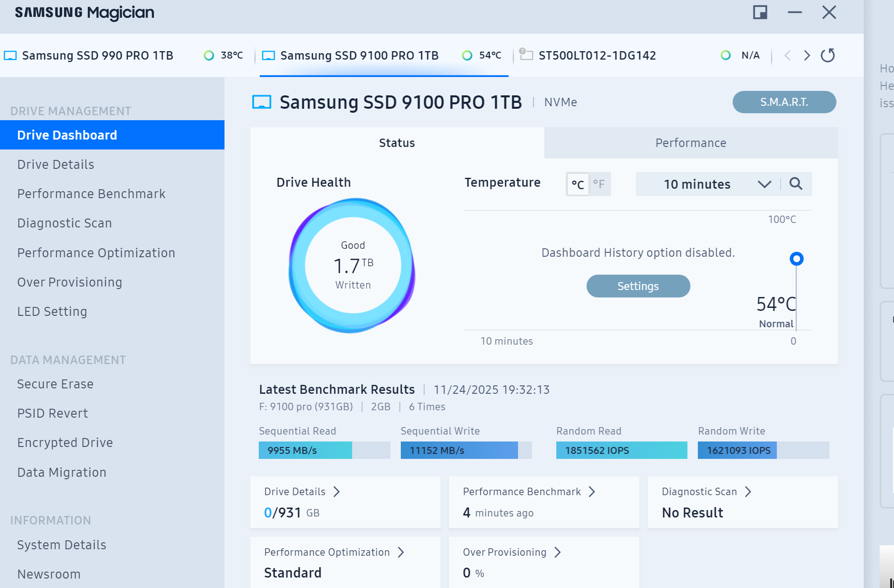This screenshot has width=894, height=588.
Task: Go to Performance Benchmark in sidebar
Action: pos(112,194)
